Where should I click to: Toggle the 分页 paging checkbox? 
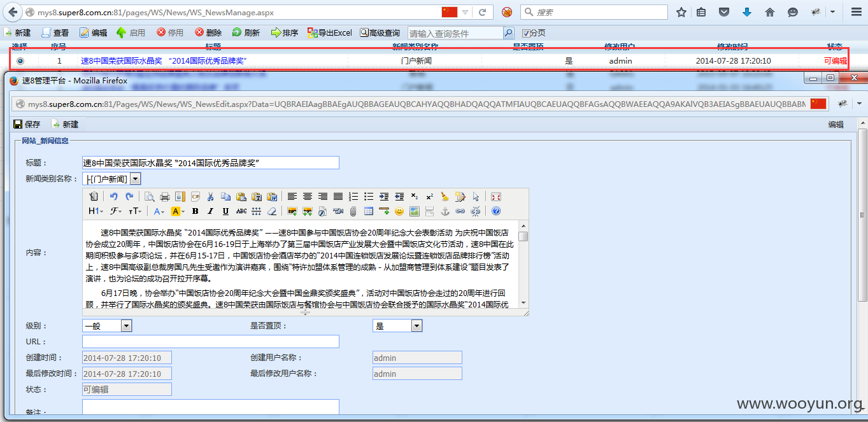coord(526,33)
